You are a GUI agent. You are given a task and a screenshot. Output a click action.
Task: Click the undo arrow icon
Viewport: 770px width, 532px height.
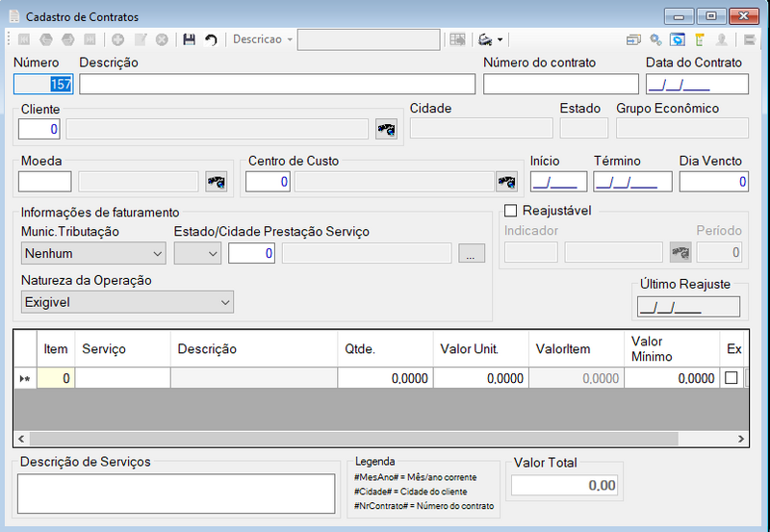[211, 39]
